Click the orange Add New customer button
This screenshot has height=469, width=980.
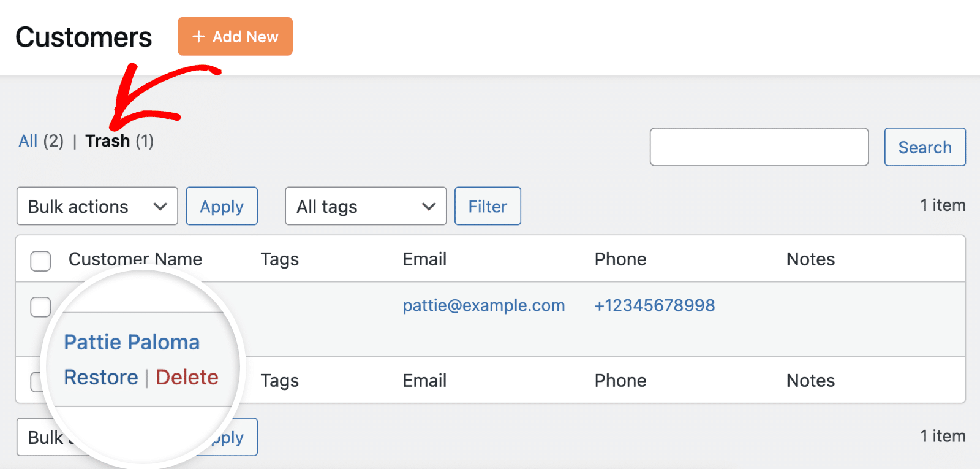(235, 37)
